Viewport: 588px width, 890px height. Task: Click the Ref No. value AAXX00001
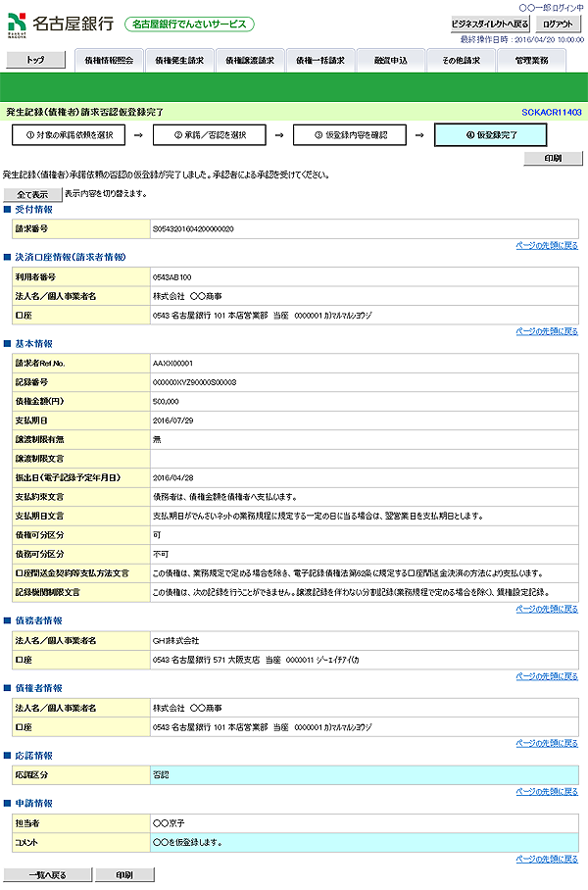click(x=172, y=364)
